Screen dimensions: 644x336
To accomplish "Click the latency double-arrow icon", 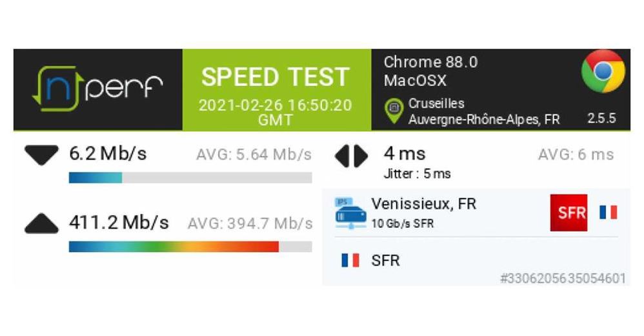I will (x=352, y=155).
